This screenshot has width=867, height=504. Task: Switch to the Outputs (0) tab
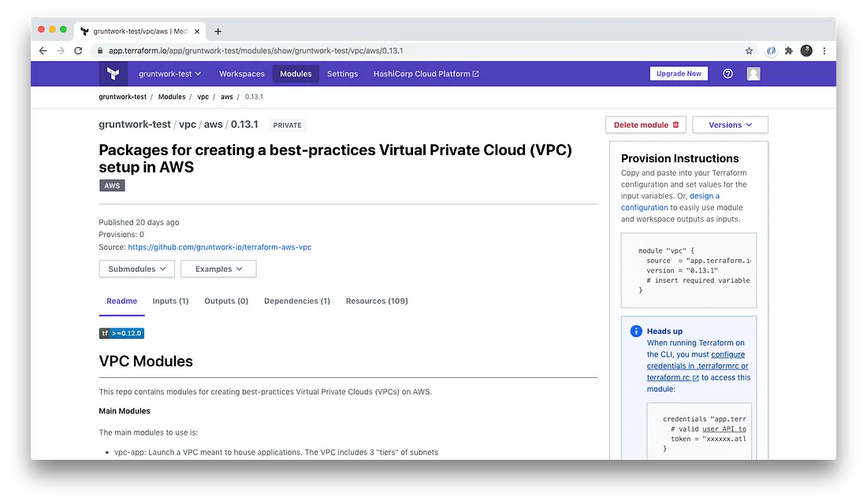226,301
